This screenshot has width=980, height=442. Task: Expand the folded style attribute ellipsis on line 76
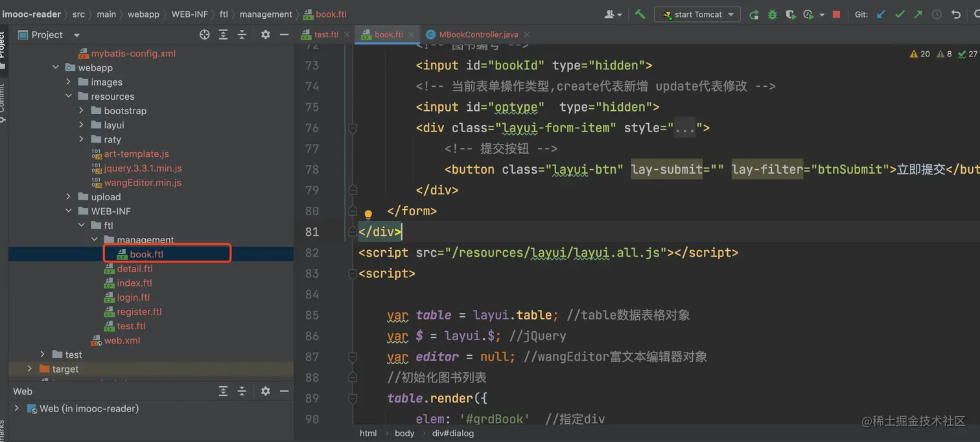click(684, 128)
